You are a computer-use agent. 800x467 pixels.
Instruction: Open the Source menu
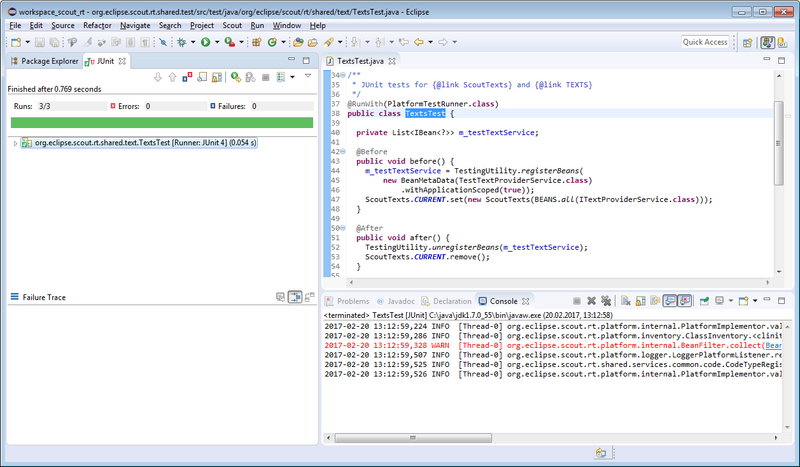pyautogui.click(x=63, y=26)
